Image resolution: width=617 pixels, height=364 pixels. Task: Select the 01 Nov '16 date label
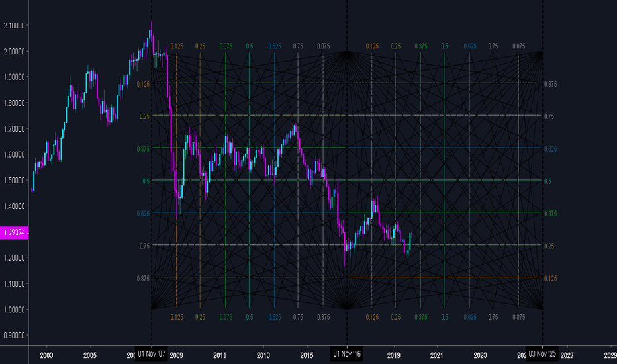pyautogui.click(x=347, y=355)
